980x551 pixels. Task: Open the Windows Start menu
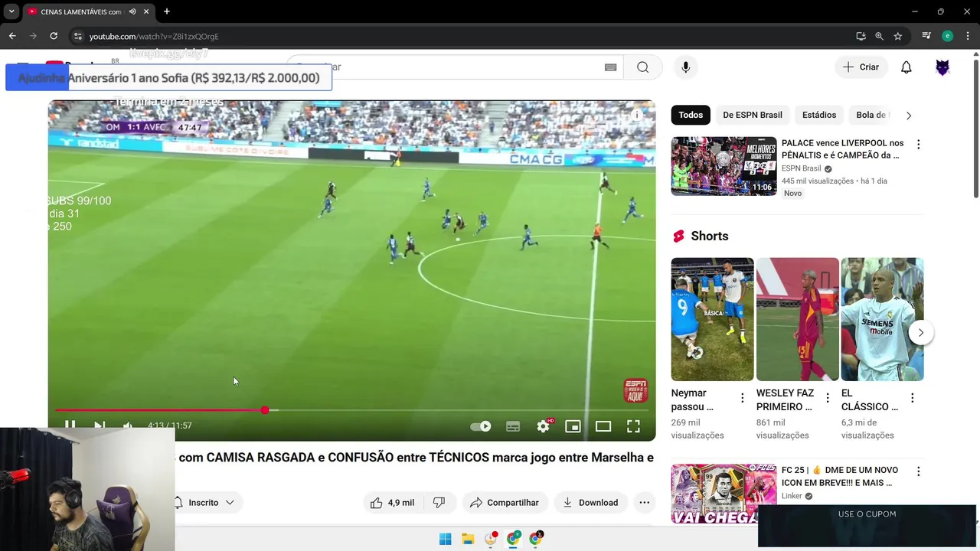[445, 539]
